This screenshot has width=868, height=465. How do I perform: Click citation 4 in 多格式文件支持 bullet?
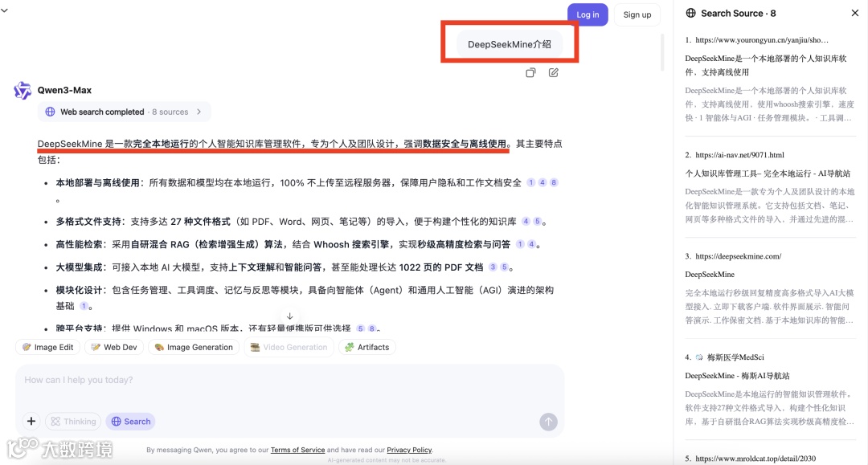pyautogui.click(x=526, y=221)
